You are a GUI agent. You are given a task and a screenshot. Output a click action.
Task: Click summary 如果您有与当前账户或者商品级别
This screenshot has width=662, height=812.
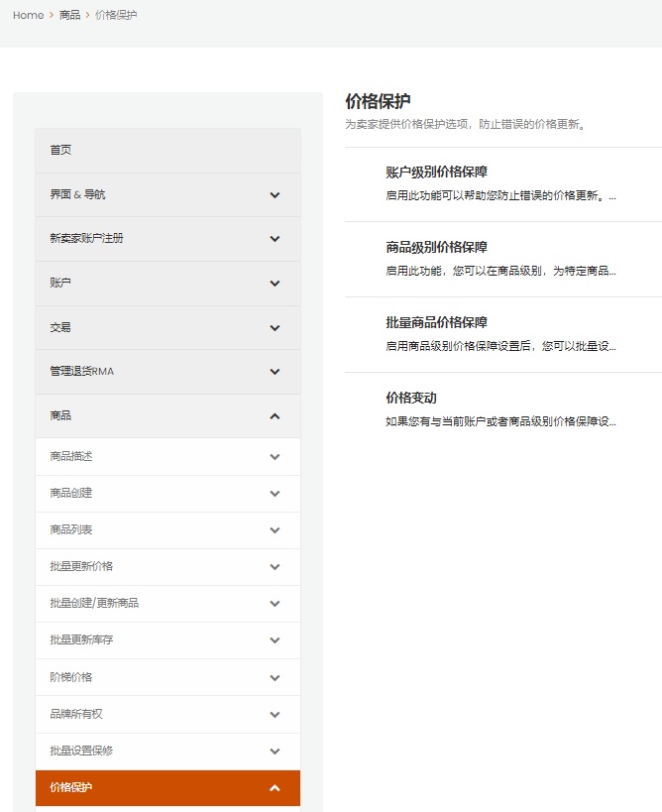[500, 421]
